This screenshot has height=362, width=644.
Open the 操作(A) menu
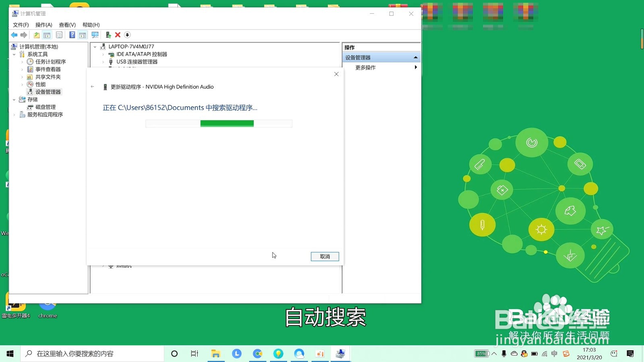coord(43,25)
